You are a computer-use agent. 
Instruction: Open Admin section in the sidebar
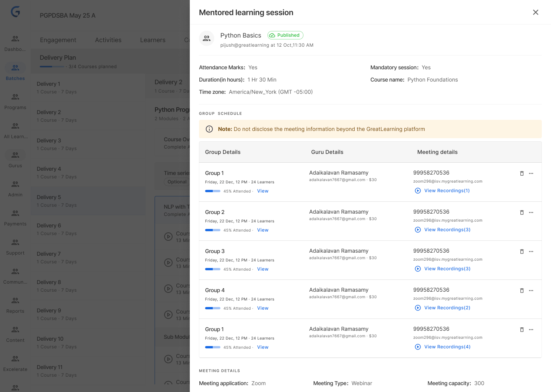pyautogui.click(x=15, y=188)
